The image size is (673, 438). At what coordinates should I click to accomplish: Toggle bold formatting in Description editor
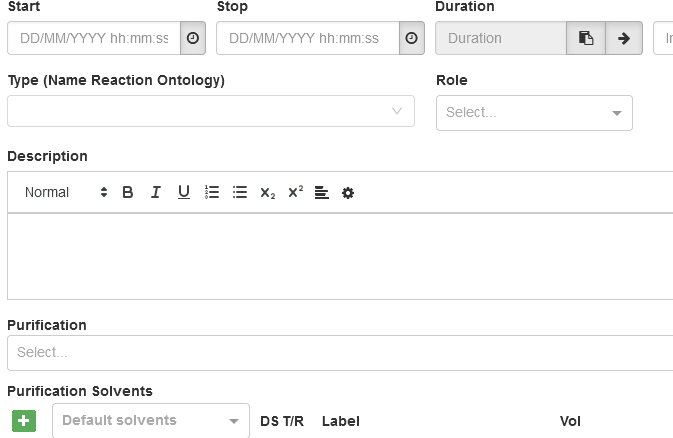coord(128,192)
